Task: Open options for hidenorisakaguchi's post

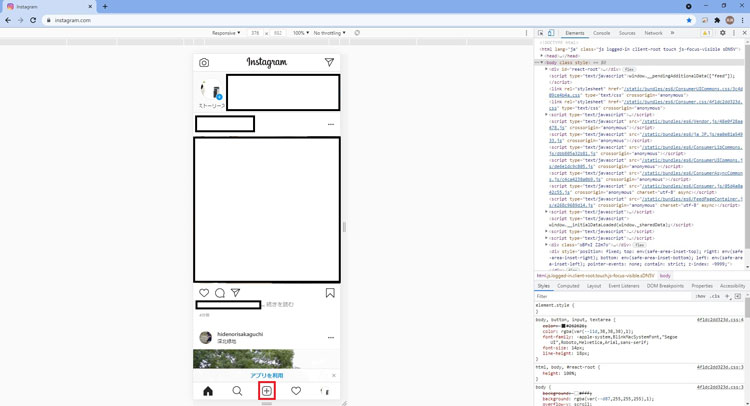Action: click(331, 338)
